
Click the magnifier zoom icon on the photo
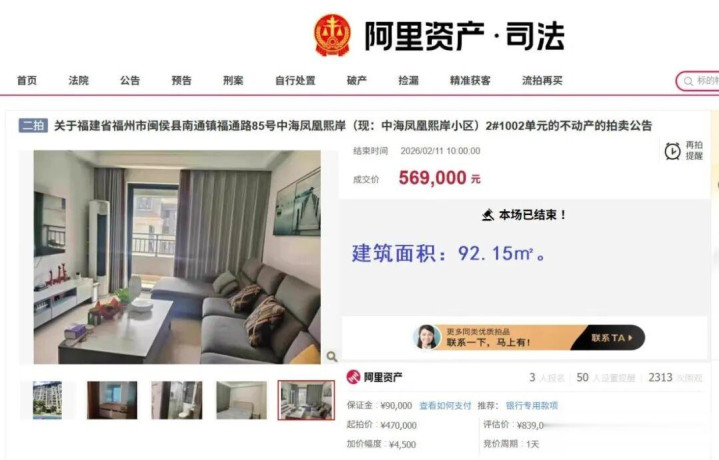(332, 356)
